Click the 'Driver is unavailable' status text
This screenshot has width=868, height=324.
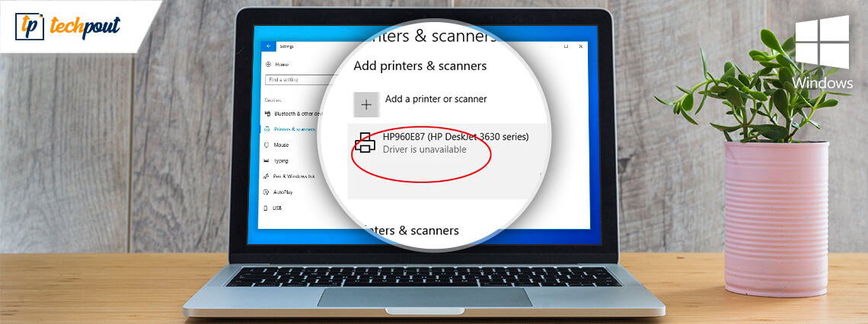pos(425,149)
